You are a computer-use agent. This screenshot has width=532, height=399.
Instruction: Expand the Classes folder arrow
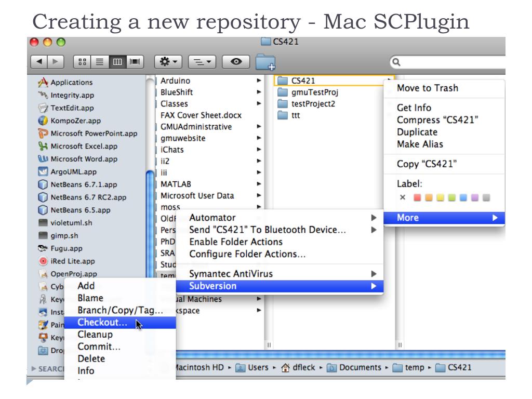[259, 104]
